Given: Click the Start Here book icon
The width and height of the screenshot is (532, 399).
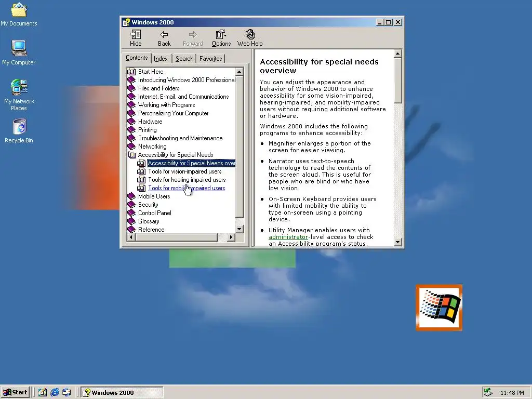Looking at the screenshot, I should [x=131, y=72].
